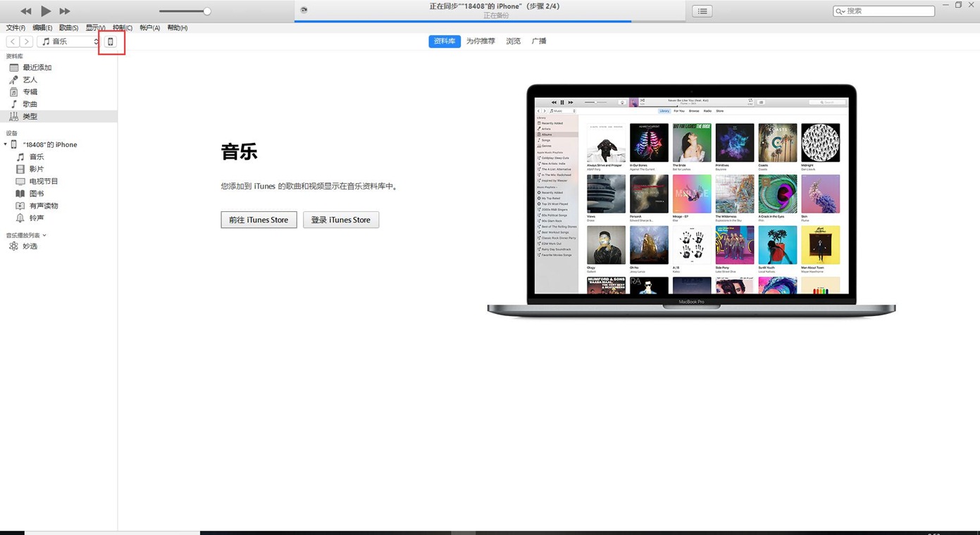This screenshot has height=535, width=980.
Task: Select 艺人 in the sidebar
Action: (x=30, y=80)
